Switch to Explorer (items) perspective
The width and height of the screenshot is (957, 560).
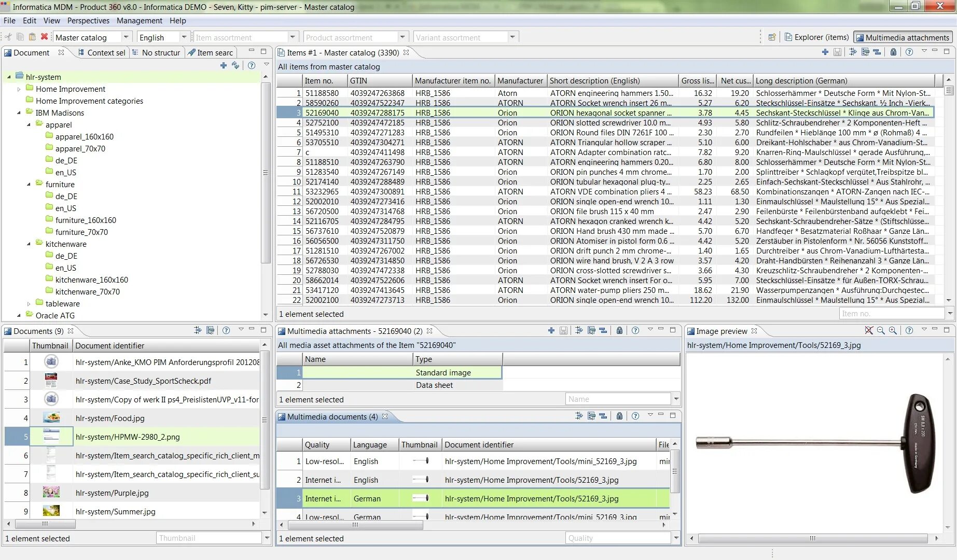[x=816, y=37]
